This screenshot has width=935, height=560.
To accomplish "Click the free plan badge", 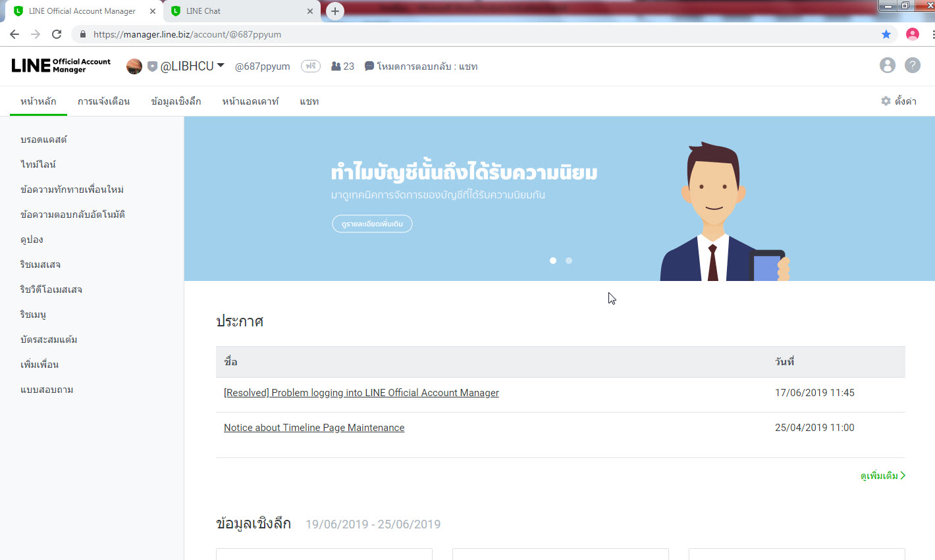I will click(311, 66).
